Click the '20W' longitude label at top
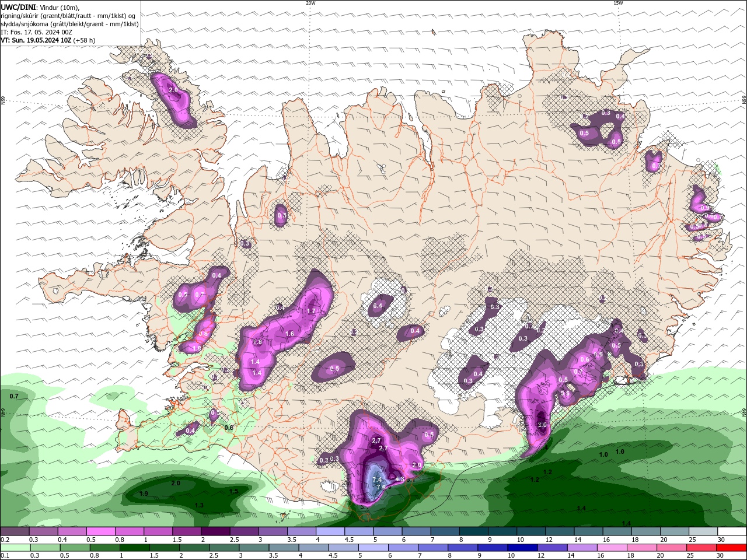Viewport: 747px width, 560px height. click(x=310, y=3)
